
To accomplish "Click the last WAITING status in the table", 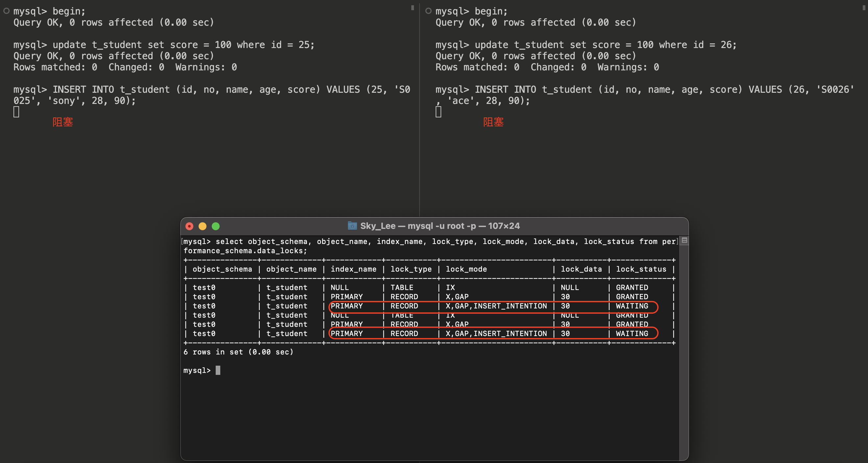I will 632,333.
